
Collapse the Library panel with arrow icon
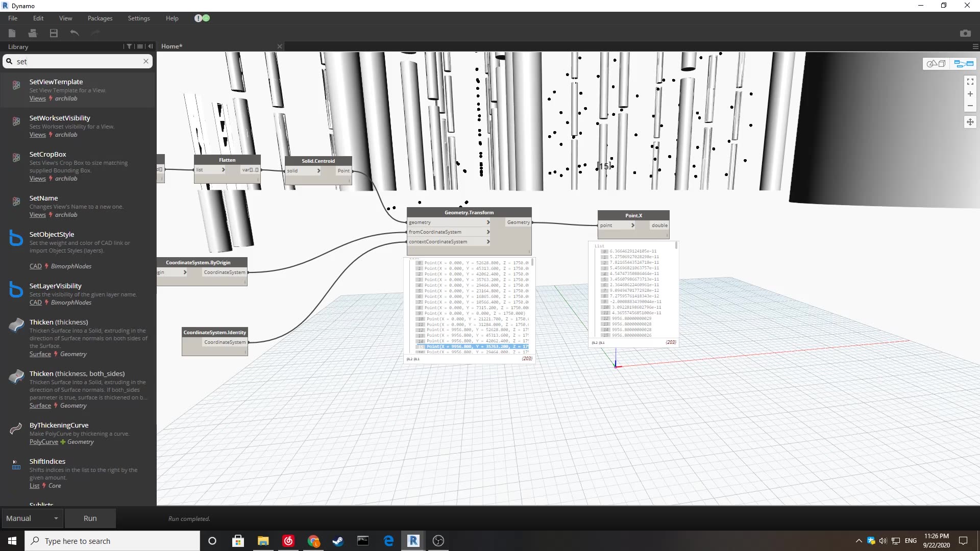151,46
